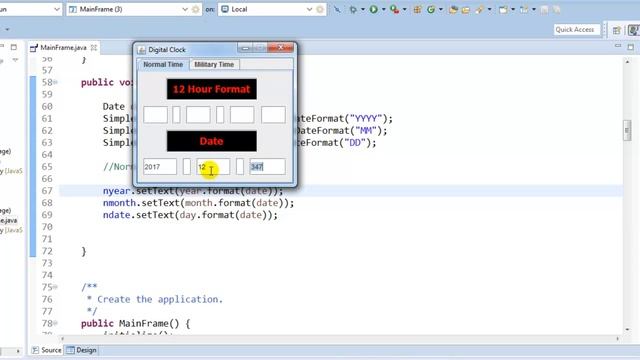The height and width of the screenshot is (360, 640).
Task: Expand the Run button dropdown arrow
Action: click(x=383, y=9)
